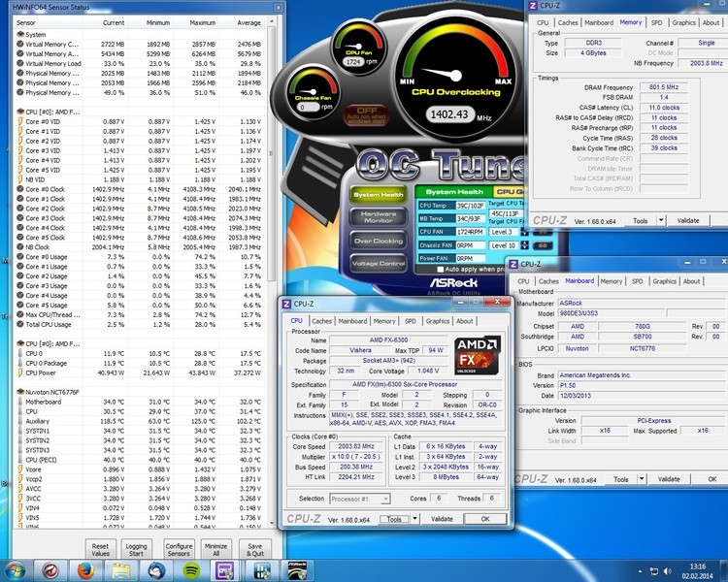The height and width of the screenshot is (582, 728).
Task: Open the Processor #1 selection combo box
Action: click(x=360, y=499)
